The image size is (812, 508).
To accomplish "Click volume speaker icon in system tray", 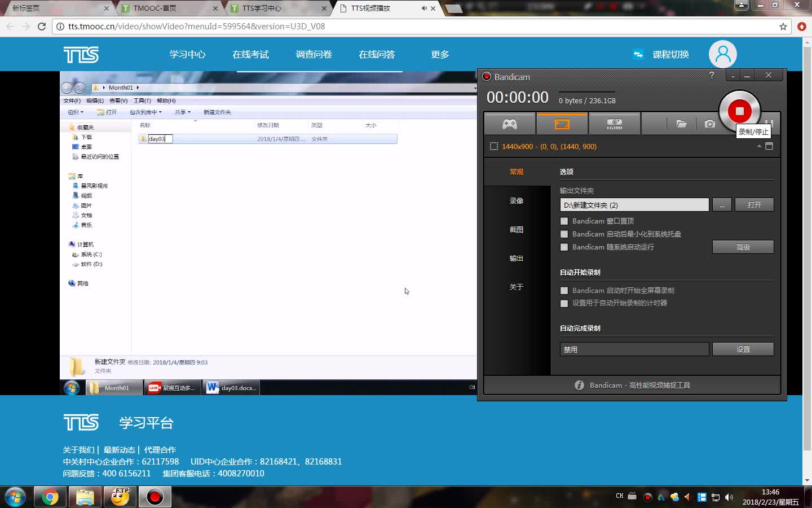I will pyautogui.click(x=729, y=497).
